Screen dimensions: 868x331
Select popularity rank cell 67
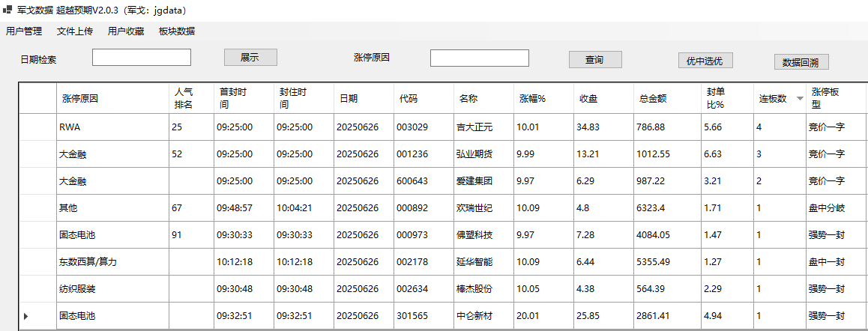[x=192, y=208]
